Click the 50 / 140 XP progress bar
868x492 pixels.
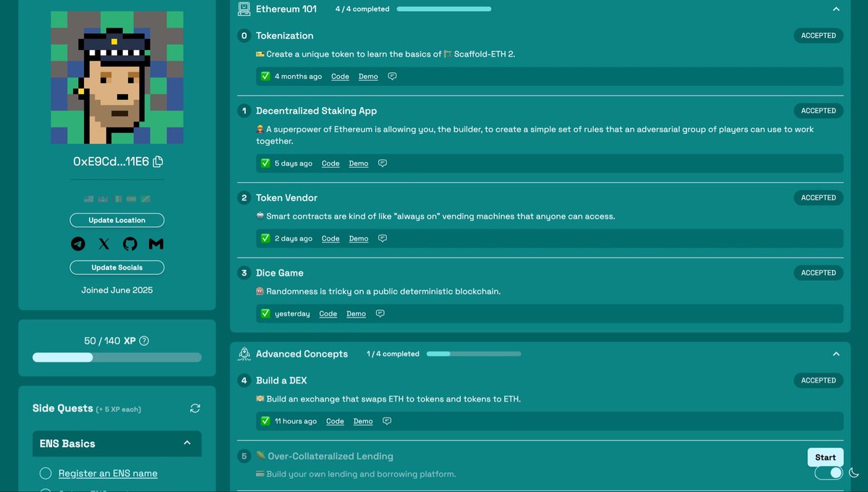117,357
